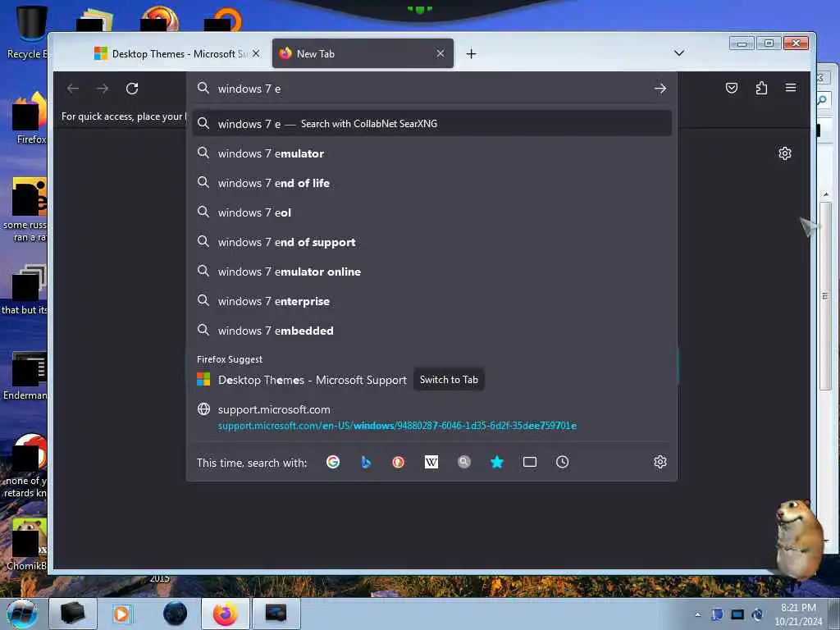Image resolution: width=840 pixels, height=630 pixels.
Task: Open the Extensions puzzle icon
Action: [761, 88]
